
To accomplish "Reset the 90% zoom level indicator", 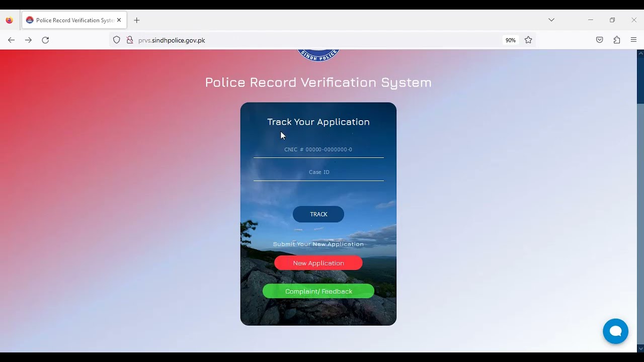I will 511,40.
